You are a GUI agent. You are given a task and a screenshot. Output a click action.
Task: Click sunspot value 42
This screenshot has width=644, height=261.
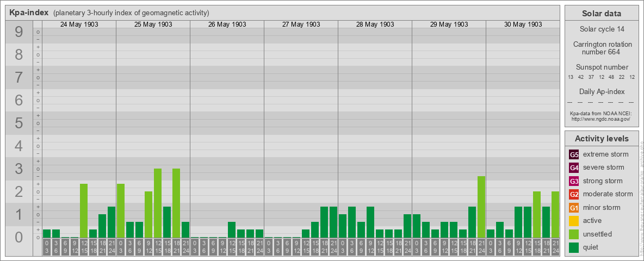581,77
